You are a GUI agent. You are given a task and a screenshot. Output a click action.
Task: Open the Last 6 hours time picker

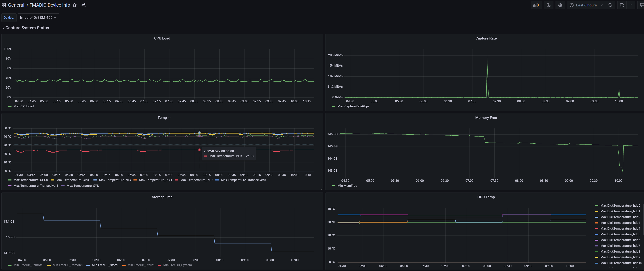coord(586,5)
